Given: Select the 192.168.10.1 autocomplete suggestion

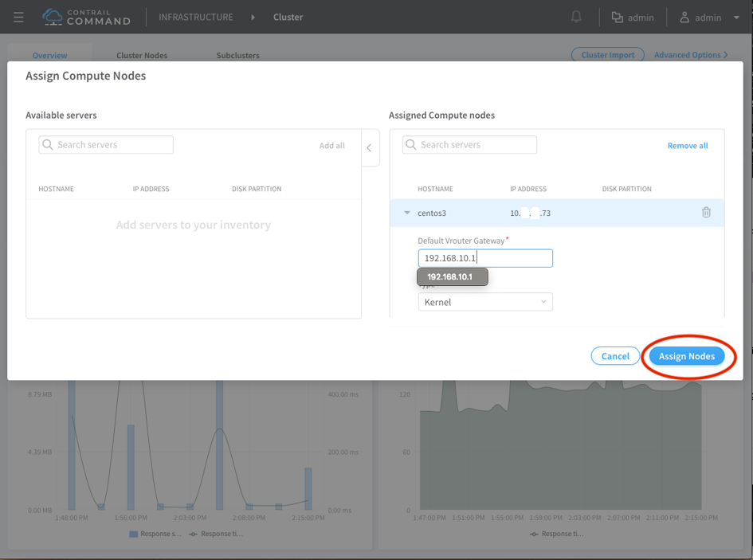Looking at the screenshot, I should coord(451,277).
